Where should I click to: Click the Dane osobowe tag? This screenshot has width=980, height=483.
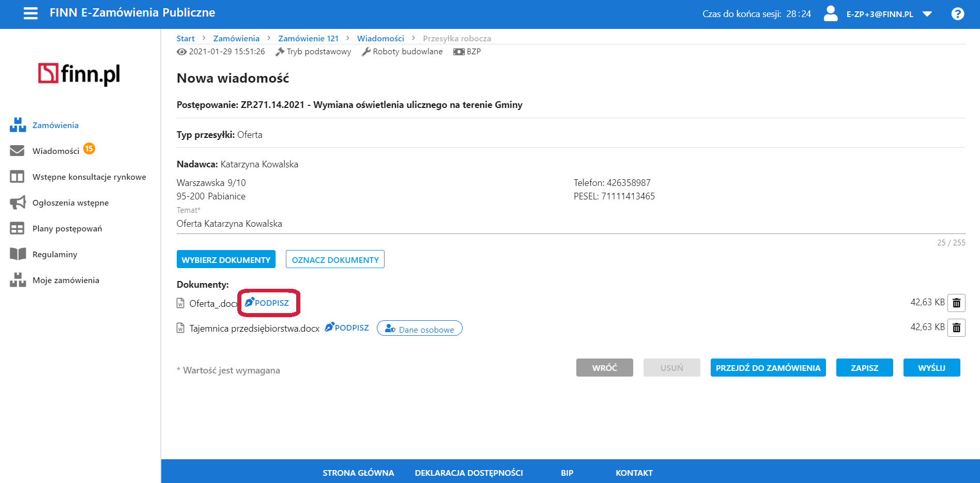(x=420, y=329)
